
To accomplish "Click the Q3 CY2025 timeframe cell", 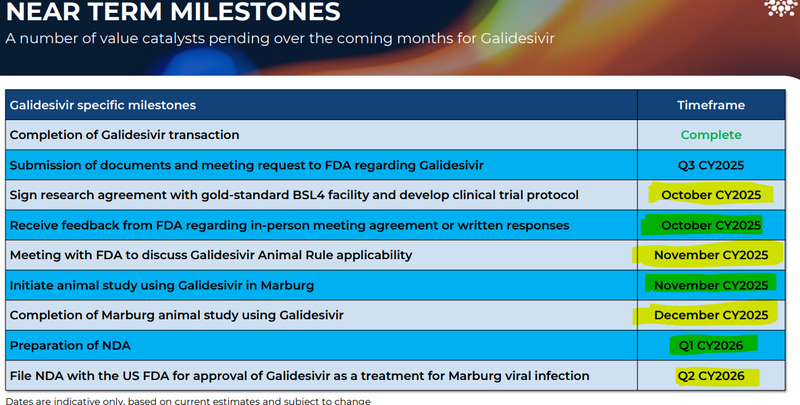I will click(x=711, y=164).
